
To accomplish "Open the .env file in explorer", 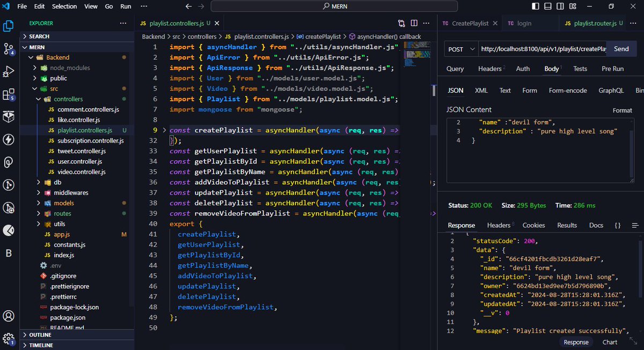I will tap(55, 265).
